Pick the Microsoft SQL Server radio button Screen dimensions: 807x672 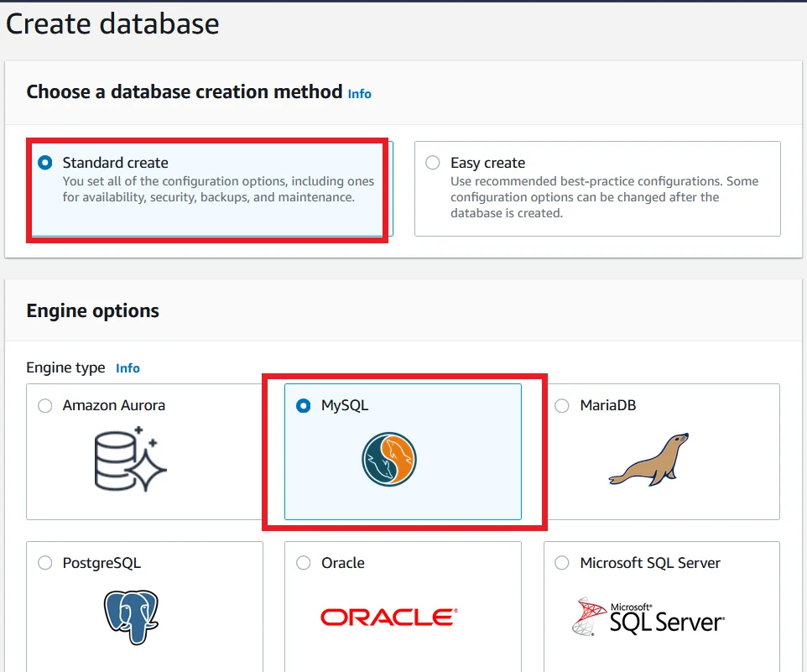point(562,563)
